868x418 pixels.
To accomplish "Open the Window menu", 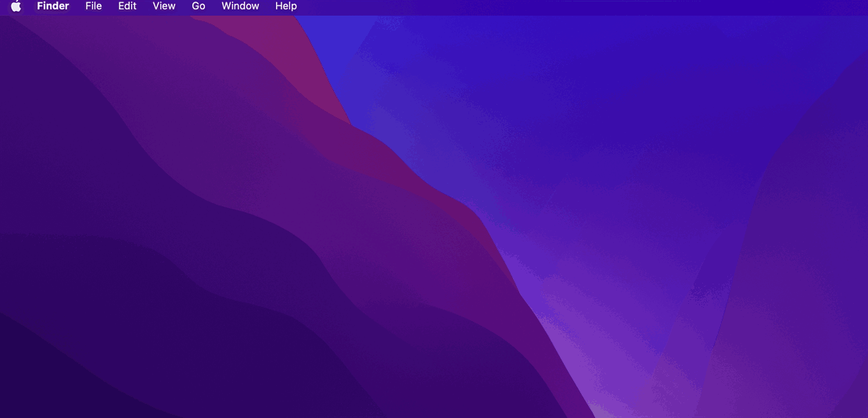I will coord(240,6).
